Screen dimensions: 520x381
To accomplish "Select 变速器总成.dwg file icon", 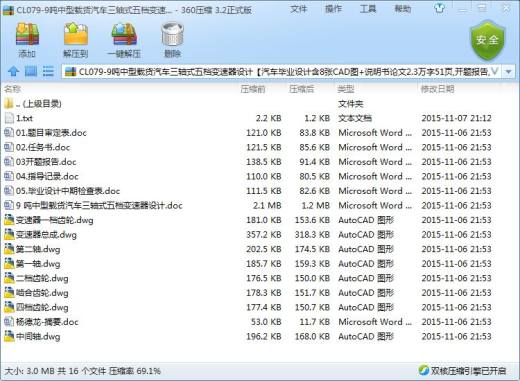I will pyautogui.click(x=9, y=235).
